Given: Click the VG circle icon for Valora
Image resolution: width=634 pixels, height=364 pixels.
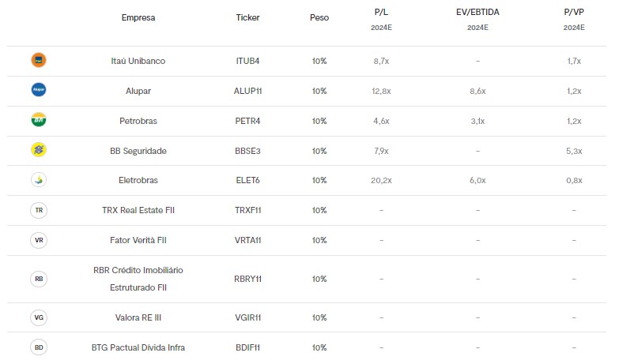Looking at the screenshot, I should coord(39,317).
